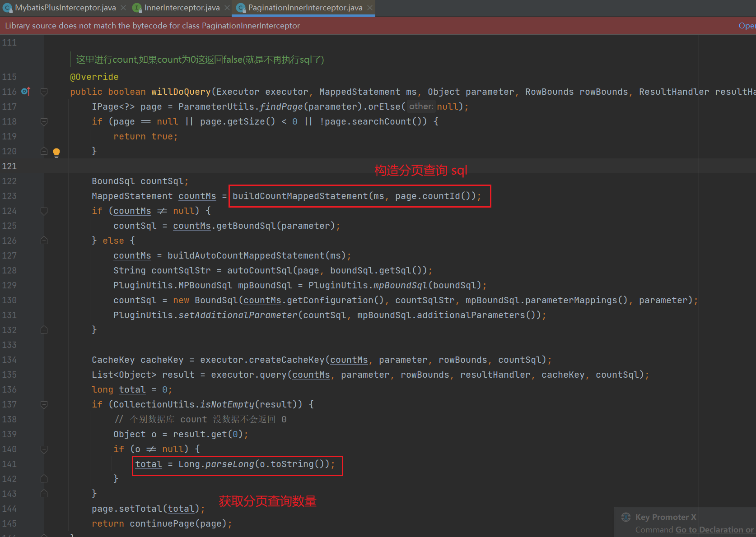
Task: Fold the CollectionUtils.isNotEmpty block at line 137
Action: point(44,404)
